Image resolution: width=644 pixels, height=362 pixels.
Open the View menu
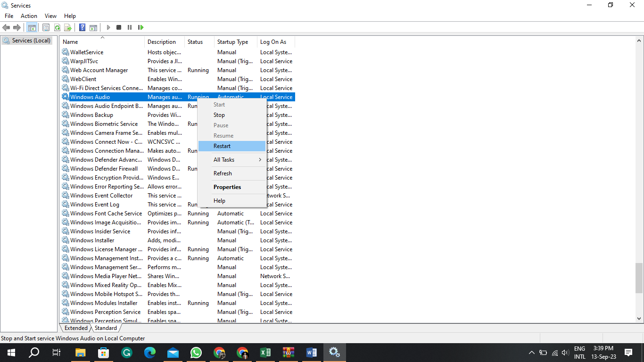click(x=50, y=16)
